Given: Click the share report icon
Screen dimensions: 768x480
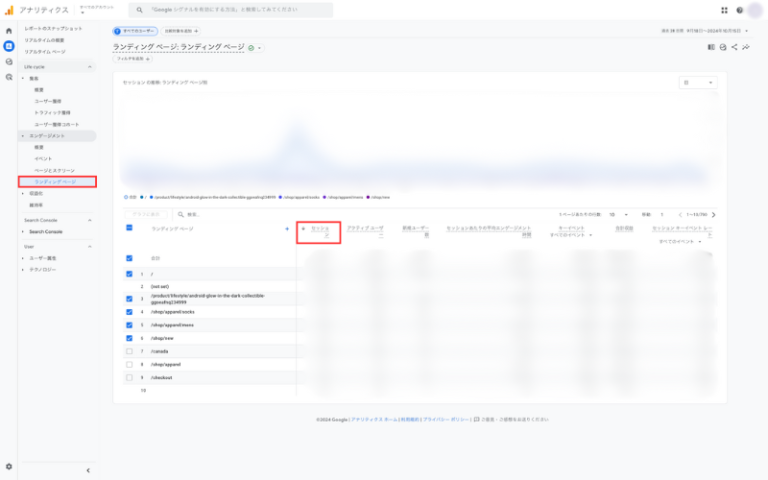Looking at the screenshot, I should pyautogui.click(x=735, y=47).
